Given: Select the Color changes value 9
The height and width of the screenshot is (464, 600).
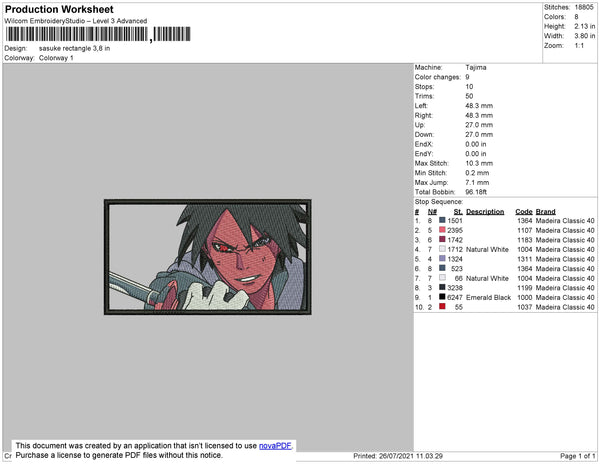Looking at the screenshot, I should (467, 77).
